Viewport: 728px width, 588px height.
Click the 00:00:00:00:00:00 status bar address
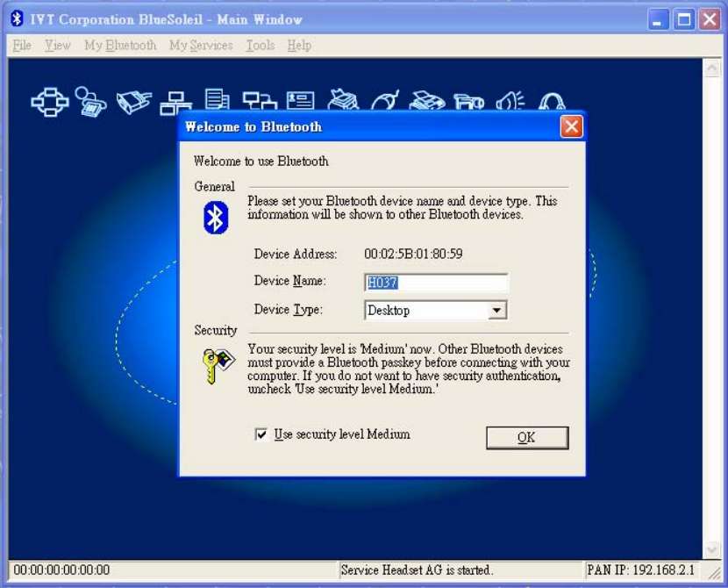tap(61, 570)
